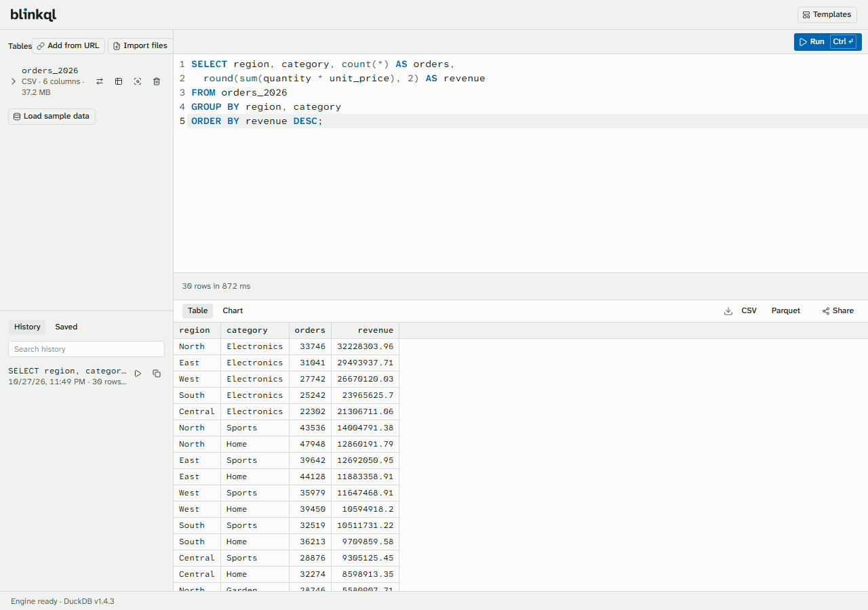The width and height of the screenshot is (868, 610).
Task: Click the blinkql logo
Action: (33, 14)
